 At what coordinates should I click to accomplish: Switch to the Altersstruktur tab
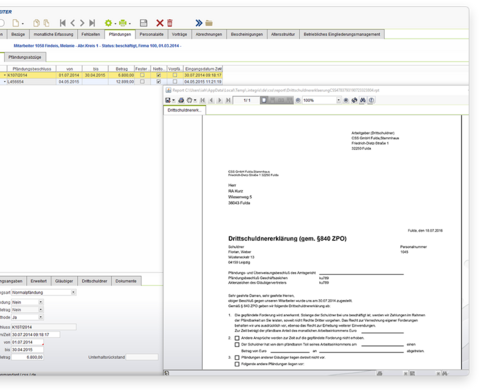tap(283, 34)
